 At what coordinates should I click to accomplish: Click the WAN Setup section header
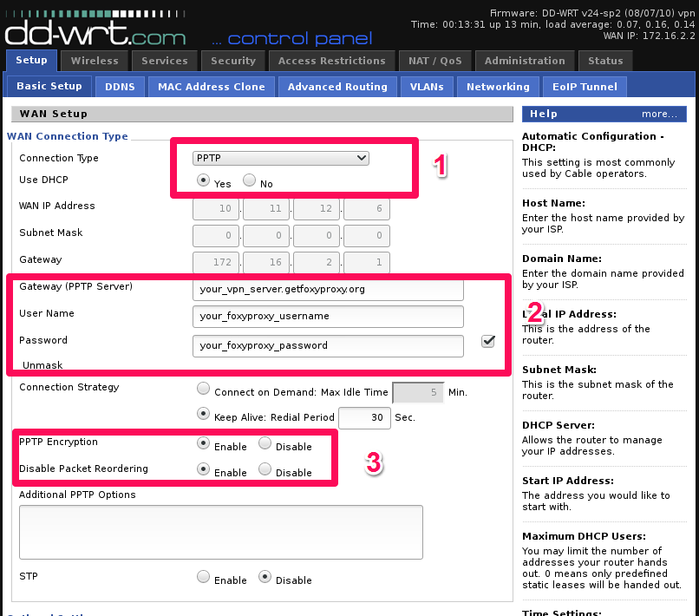pos(262,114)
